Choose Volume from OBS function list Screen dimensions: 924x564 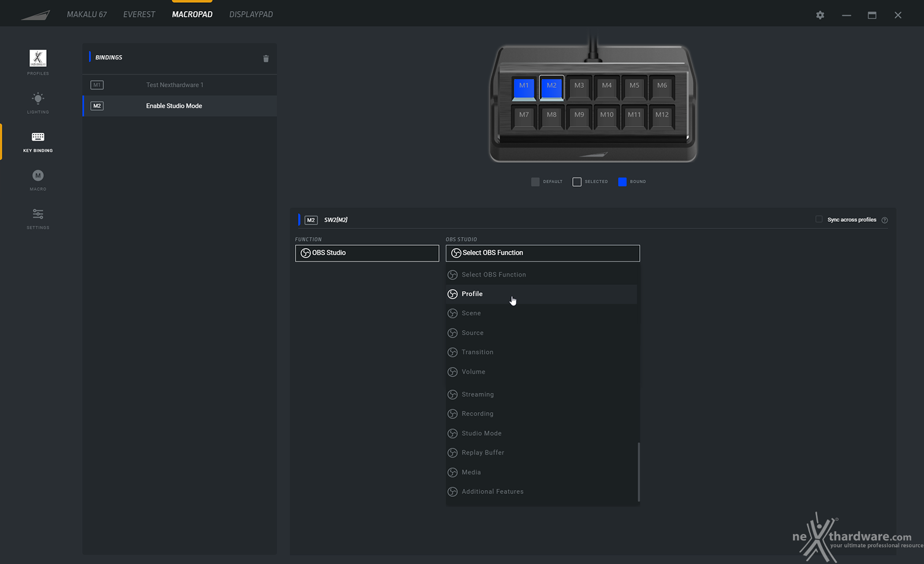click(542, 372)
